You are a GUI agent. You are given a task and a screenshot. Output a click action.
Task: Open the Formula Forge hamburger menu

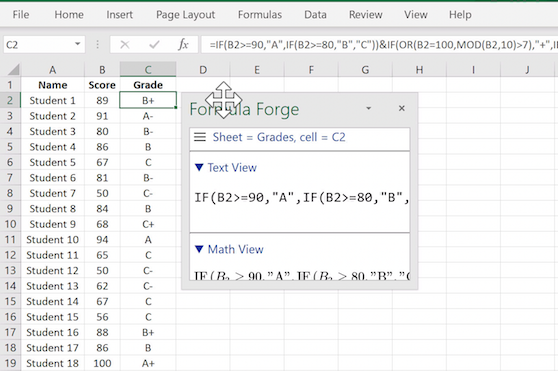(200, 137)
